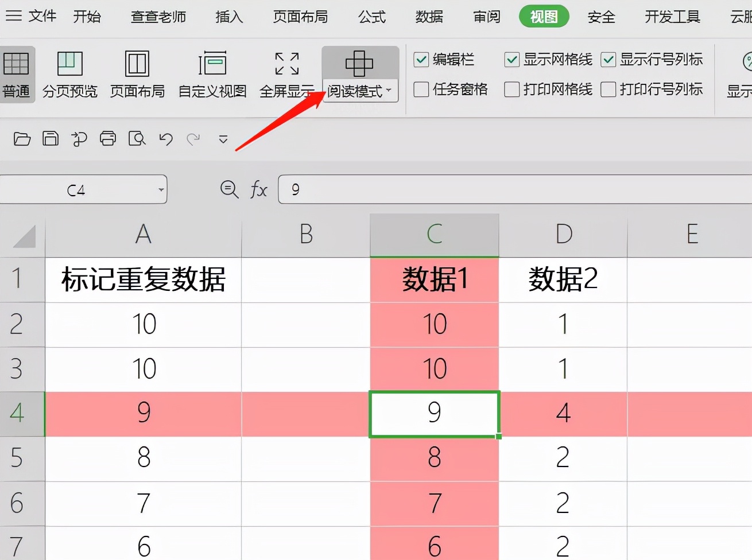Open the 文件 File menu
Screen dimensions: 752x560
[42, 17]
